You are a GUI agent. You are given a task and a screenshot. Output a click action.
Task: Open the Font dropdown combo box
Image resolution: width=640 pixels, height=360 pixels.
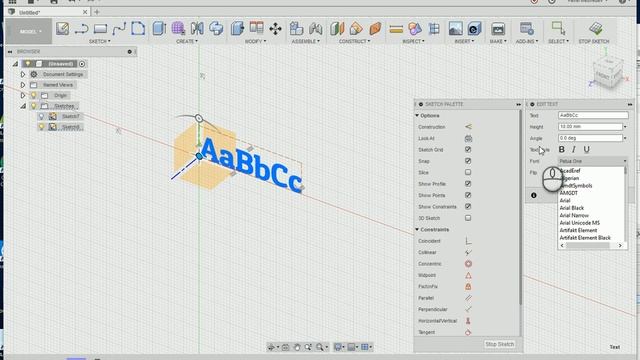593,161
